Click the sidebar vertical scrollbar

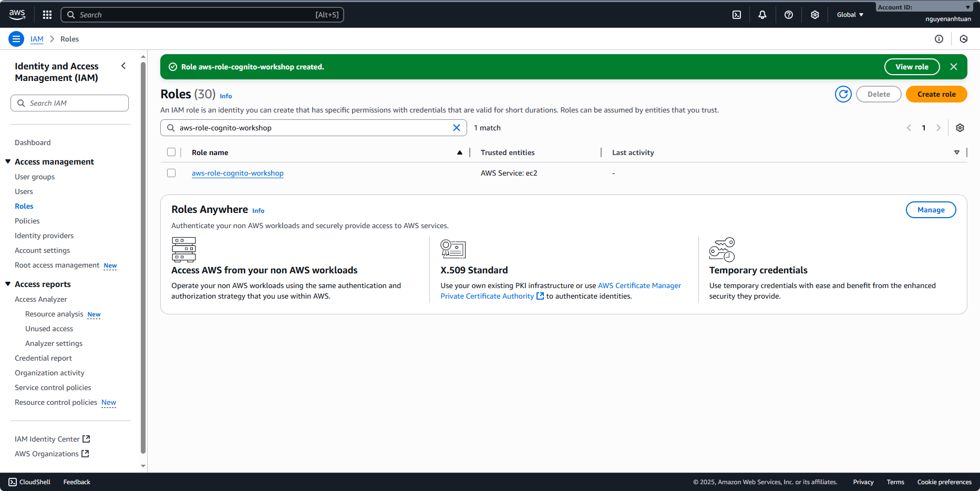pos(143,258)
